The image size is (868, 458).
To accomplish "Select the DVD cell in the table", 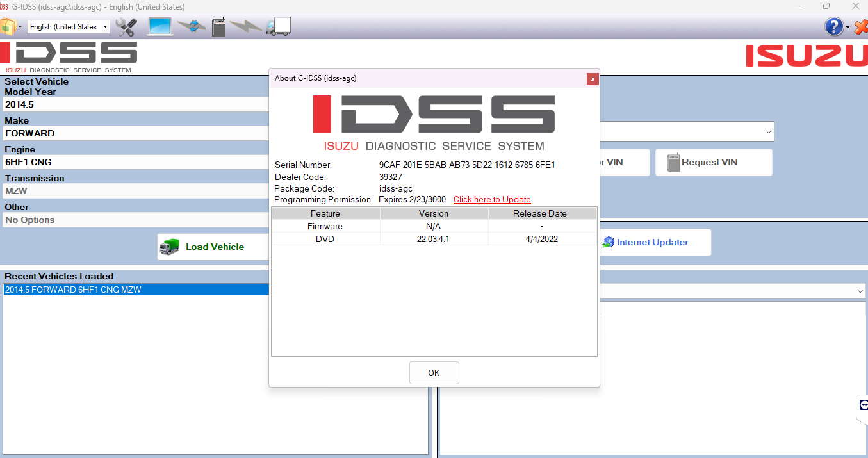I will click(x=325, y=239).
